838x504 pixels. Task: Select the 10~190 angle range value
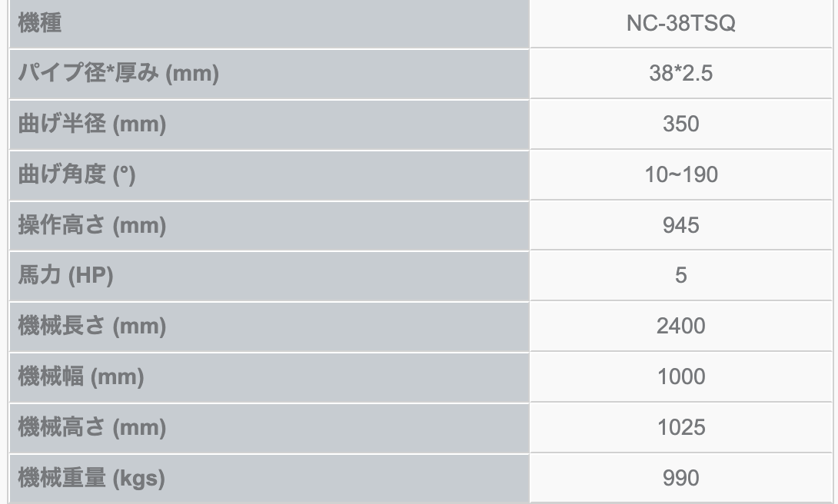tap(680, 175)
